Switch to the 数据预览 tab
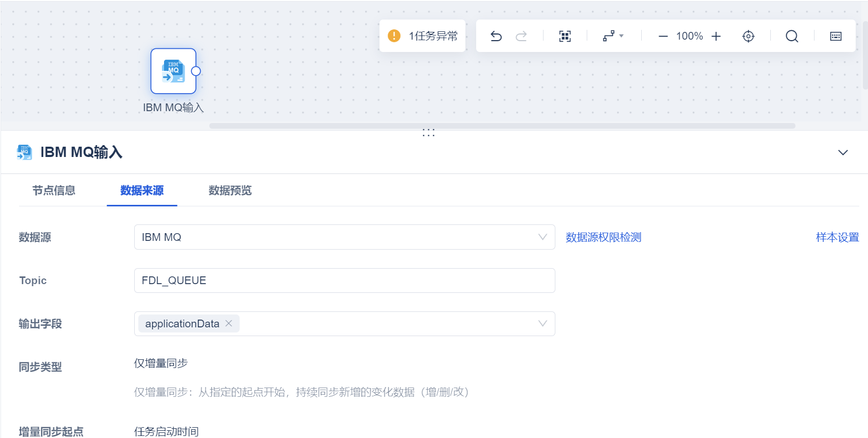The width and height of the screenshot is (868, 438). pyautogui.click(x=230, y=190)
